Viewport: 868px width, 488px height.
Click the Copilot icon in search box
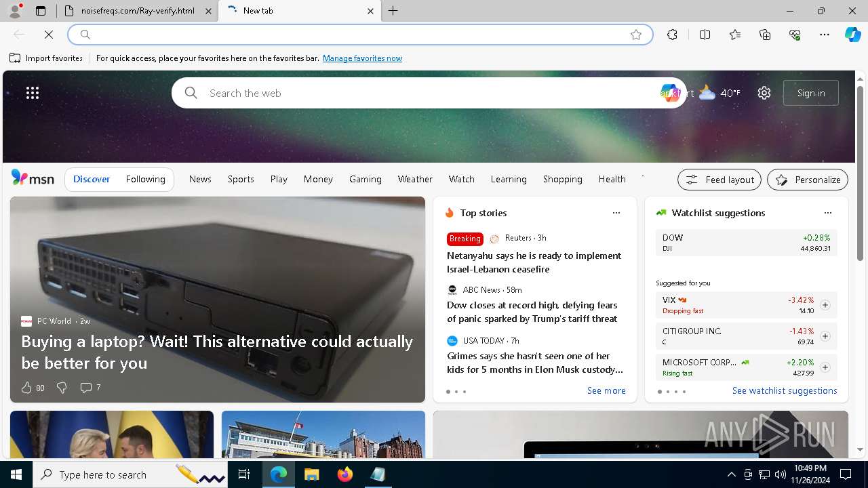(669, 93)
